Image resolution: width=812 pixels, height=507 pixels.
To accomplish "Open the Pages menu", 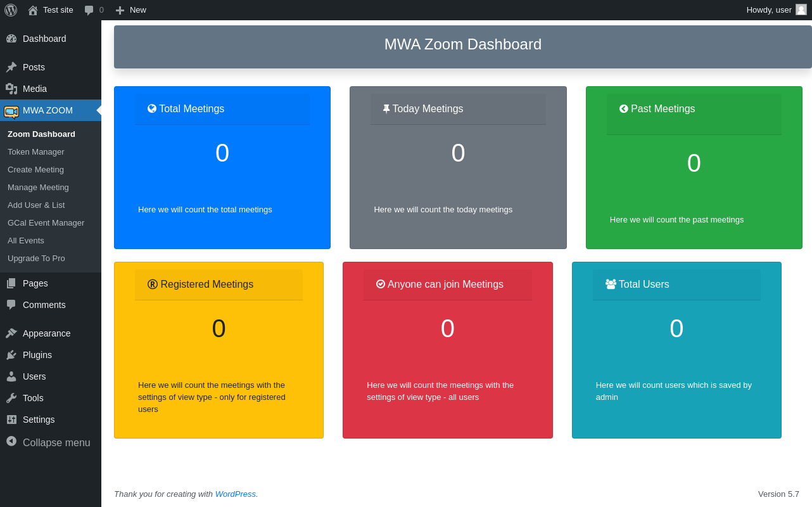I will 51,283.
